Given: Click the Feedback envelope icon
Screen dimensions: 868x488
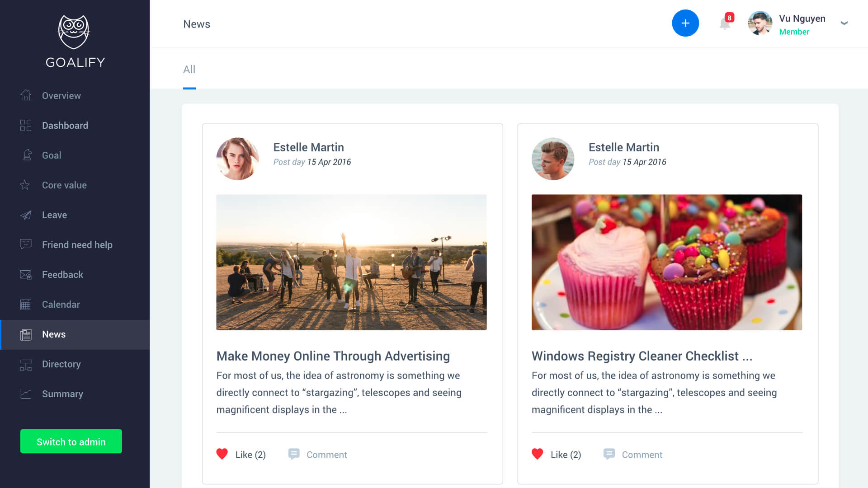Looking at the screenshot, I should tap(26, 275).
